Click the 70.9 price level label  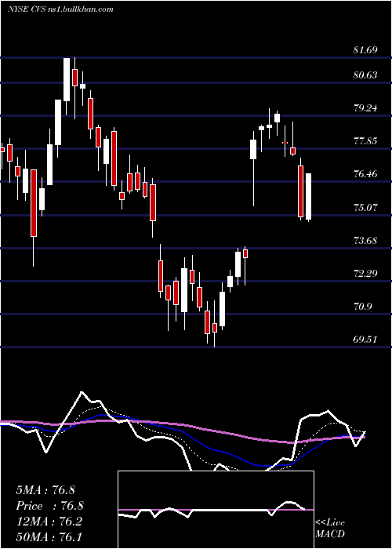coord(363,307)
